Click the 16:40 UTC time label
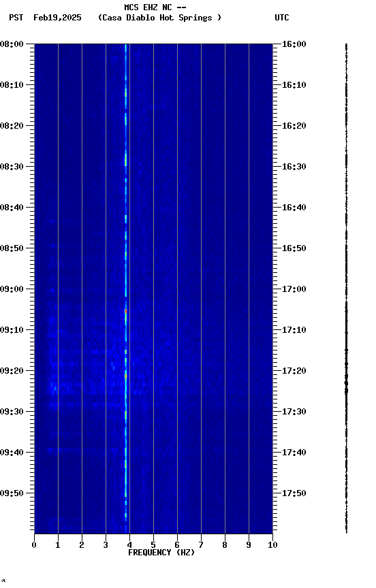 [294, 208]
